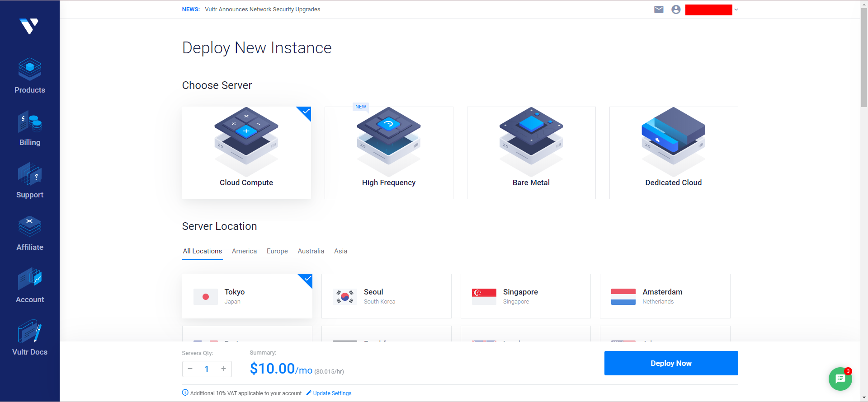Click the Singapore flag icon
868x402 pixels.
pos(484,297)
